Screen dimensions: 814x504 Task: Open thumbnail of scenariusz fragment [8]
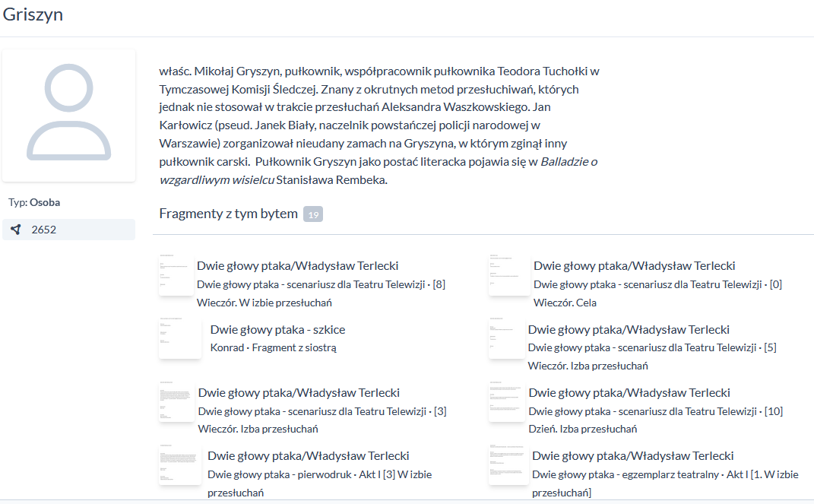click(x=176, y=275)
